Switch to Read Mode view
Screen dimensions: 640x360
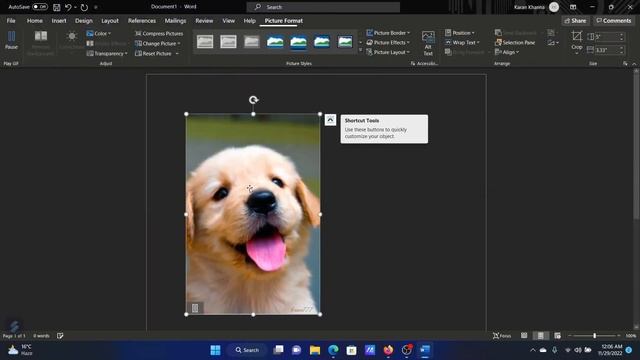point(524,336)
